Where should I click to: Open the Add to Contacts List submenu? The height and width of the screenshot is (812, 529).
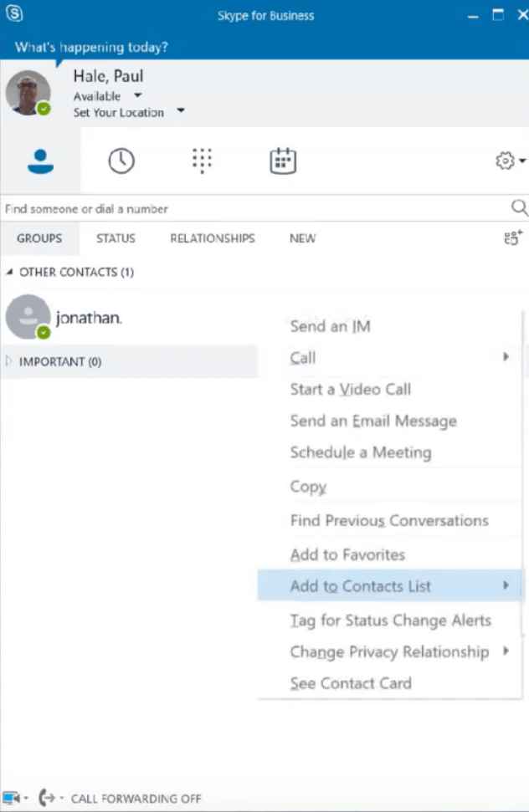click(x=361, y=586)
